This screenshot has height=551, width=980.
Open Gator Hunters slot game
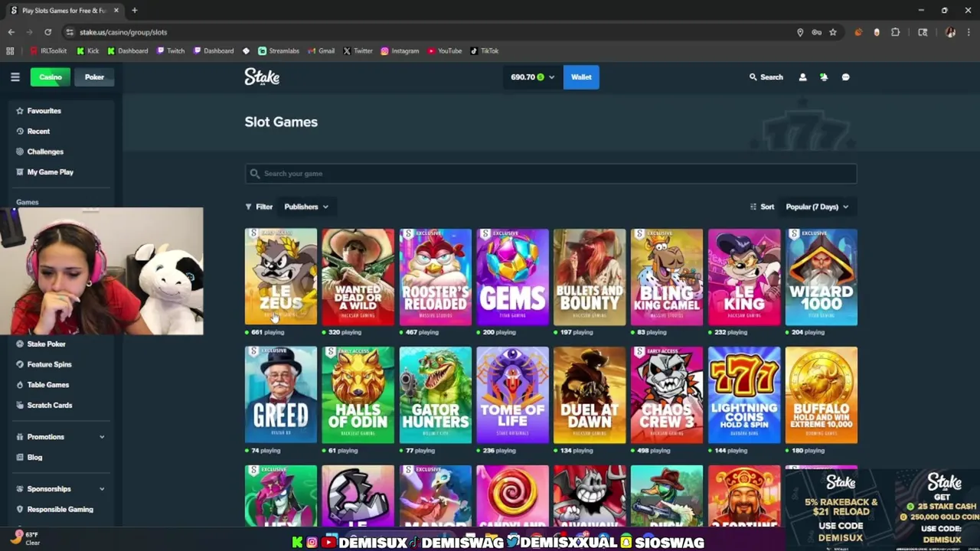pyautogui.click(x=435, y=395)
